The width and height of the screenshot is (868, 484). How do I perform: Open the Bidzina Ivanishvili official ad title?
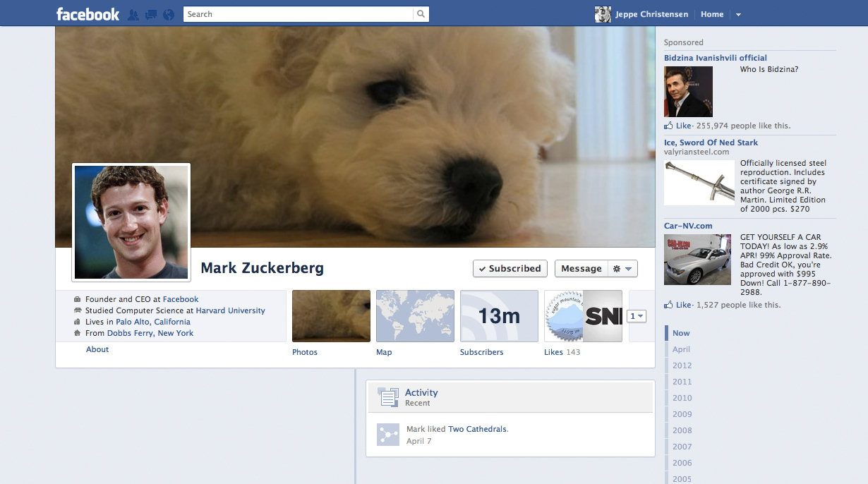point(716,58)
